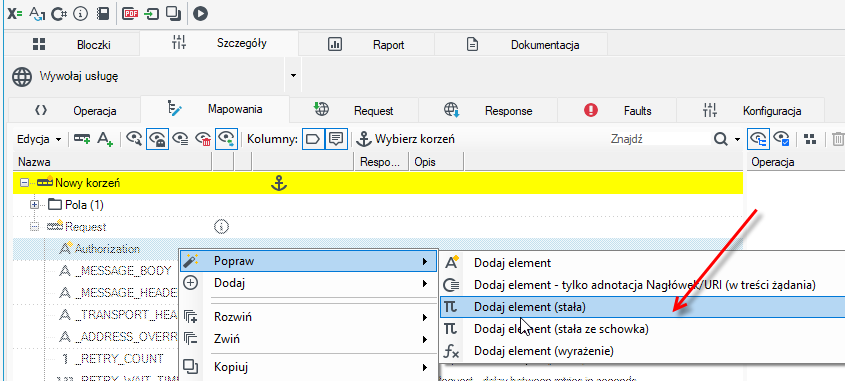Click the info circle icon in top toolbar

80,13
